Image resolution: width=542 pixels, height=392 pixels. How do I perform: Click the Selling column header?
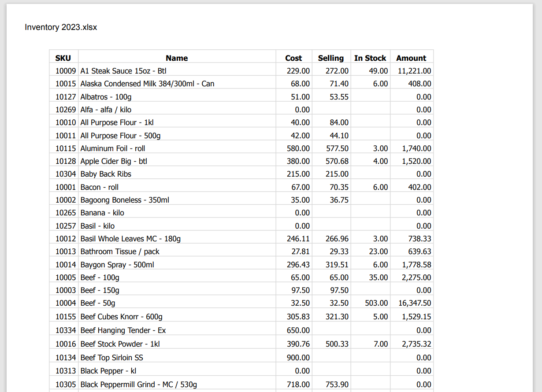pos(330,58)
